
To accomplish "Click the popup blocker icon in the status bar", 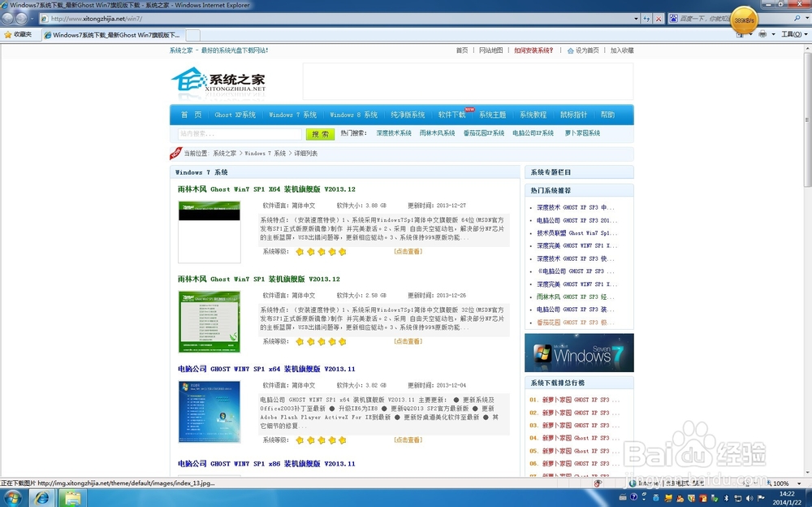I will [598, 483].
